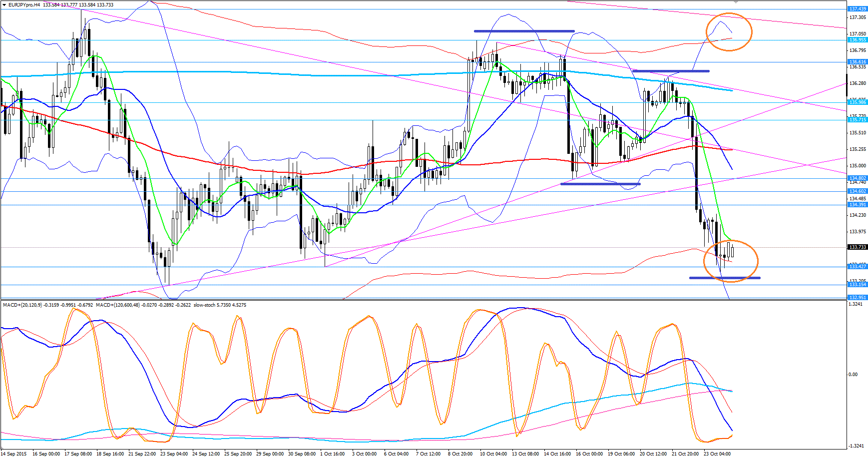Click the 137.439 price level label
This screenshot has height=458, width=868.
pos(858,9)
